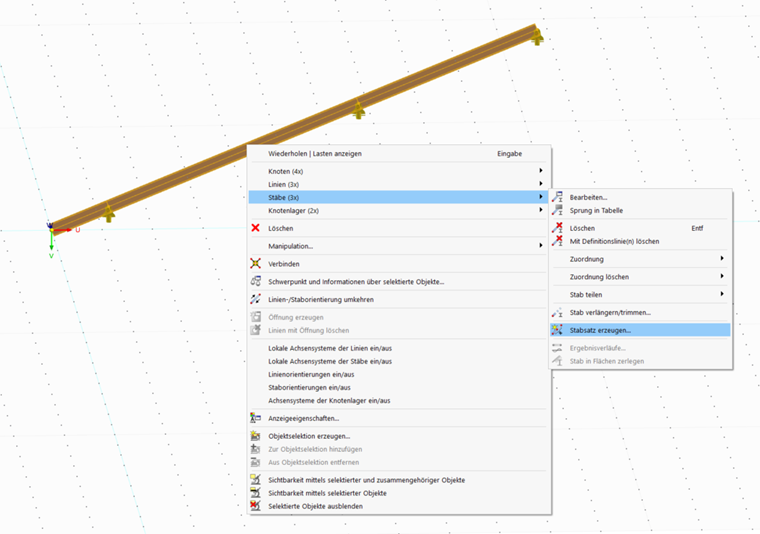Image resolution: width=760 pixels, height=534 pixels.
Task: Toggle Linienorientierungen ein/aus
Action: tap(399, 374)
